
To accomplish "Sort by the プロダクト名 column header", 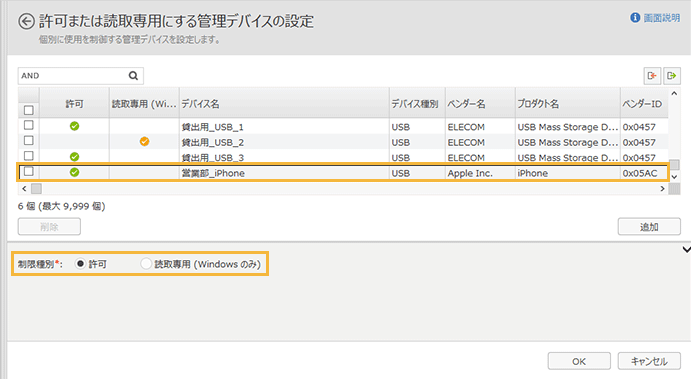I will pos(568,104).
